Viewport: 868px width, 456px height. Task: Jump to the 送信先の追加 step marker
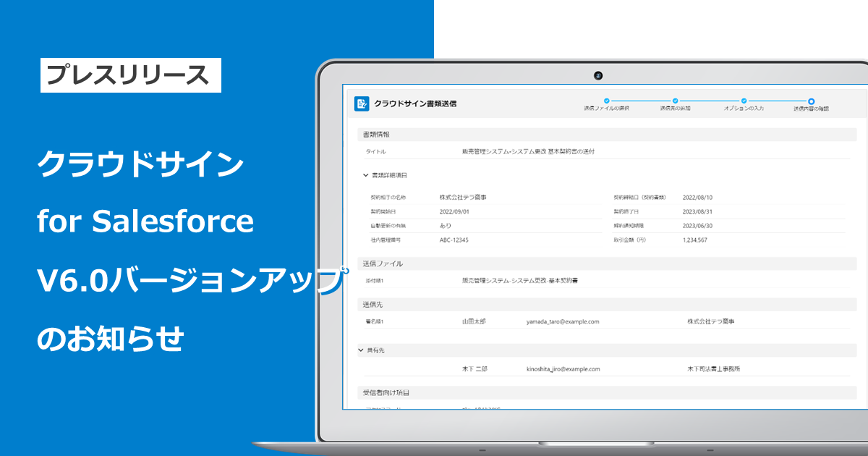pyautogui.click(x=675, y=101)
